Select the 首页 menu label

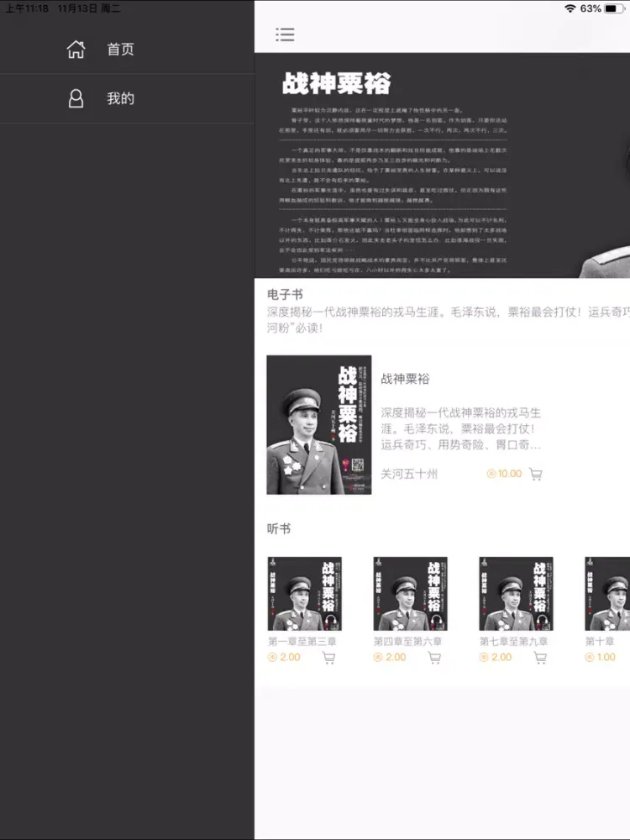tap(120, 50)
